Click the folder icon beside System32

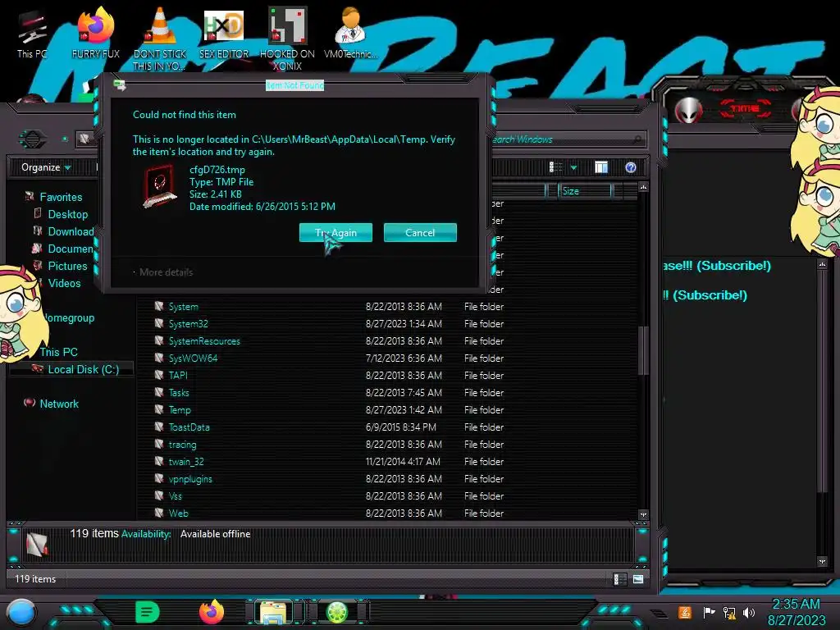tap(159, 323)
